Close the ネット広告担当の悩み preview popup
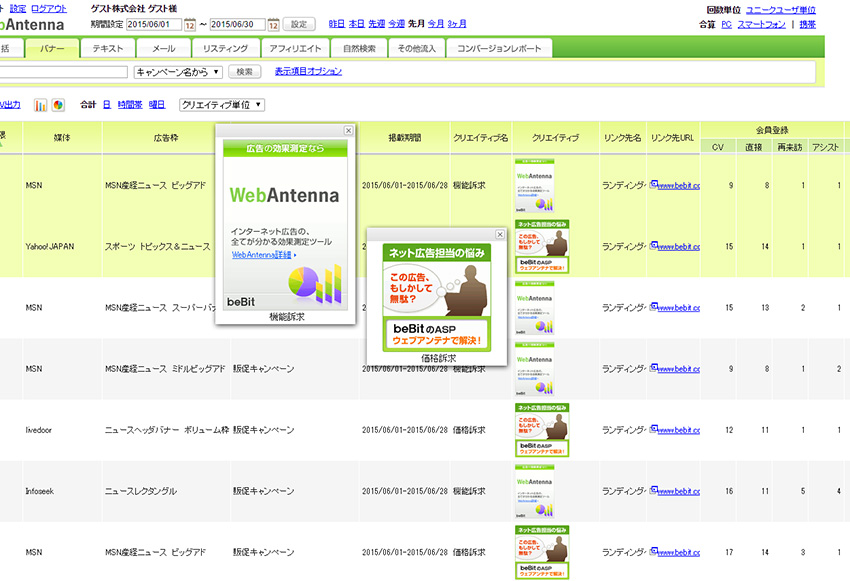The image size is (850, 581). (500, 234)
